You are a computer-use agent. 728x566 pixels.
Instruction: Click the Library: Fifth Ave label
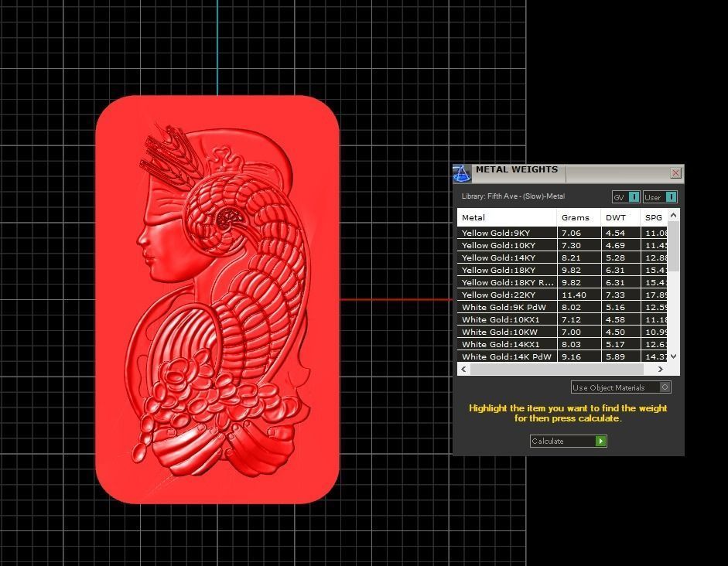coord(513,196)
